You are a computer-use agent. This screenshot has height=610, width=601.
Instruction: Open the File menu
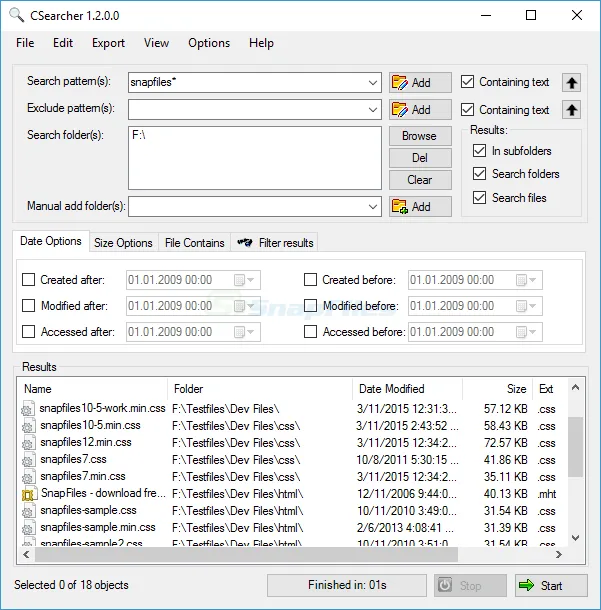coord(25,43)
